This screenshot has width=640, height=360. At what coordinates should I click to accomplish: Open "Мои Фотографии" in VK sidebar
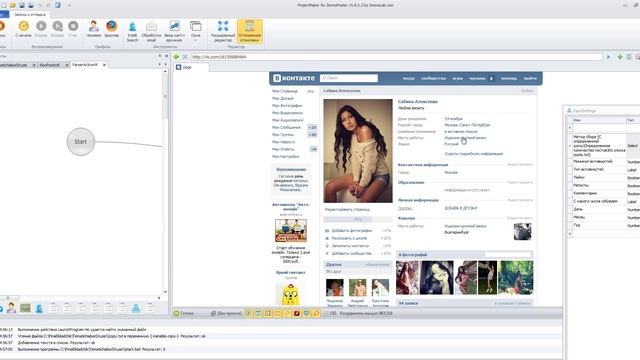[287, 106]
